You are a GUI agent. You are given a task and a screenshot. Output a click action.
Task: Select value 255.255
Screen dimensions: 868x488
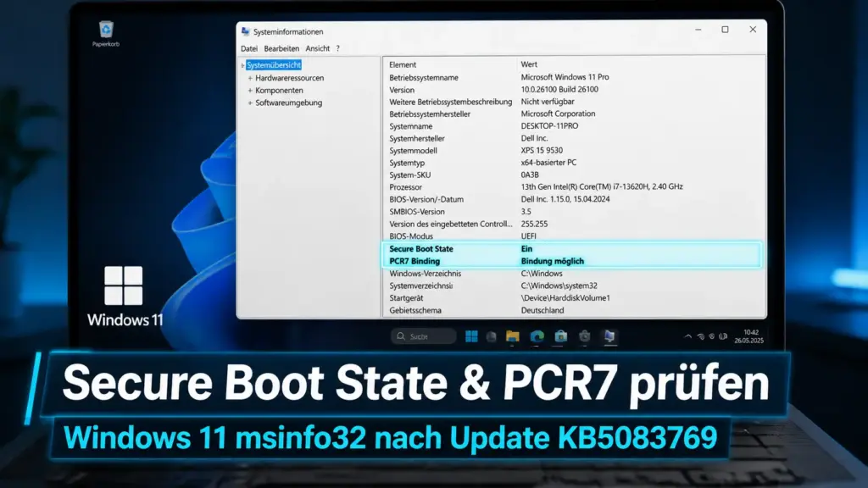coord(534,224)
